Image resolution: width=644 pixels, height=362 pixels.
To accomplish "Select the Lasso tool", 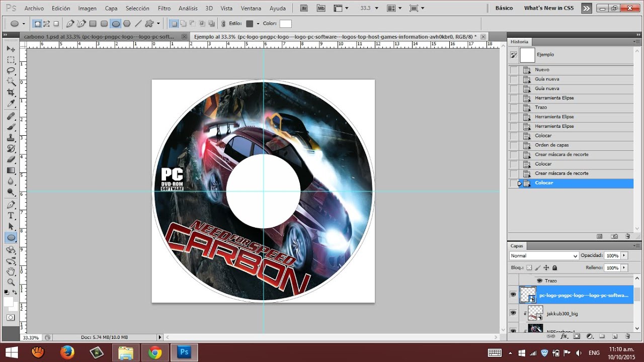I will (11, 71).
